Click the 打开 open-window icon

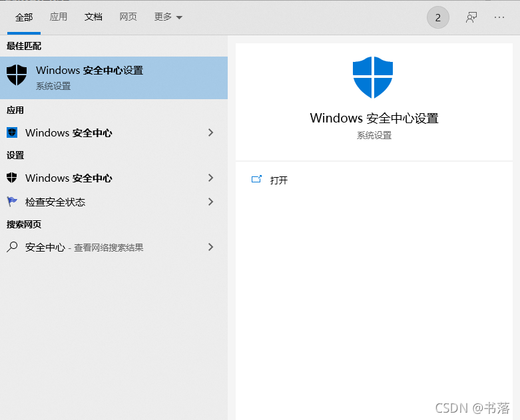point(256,179)
